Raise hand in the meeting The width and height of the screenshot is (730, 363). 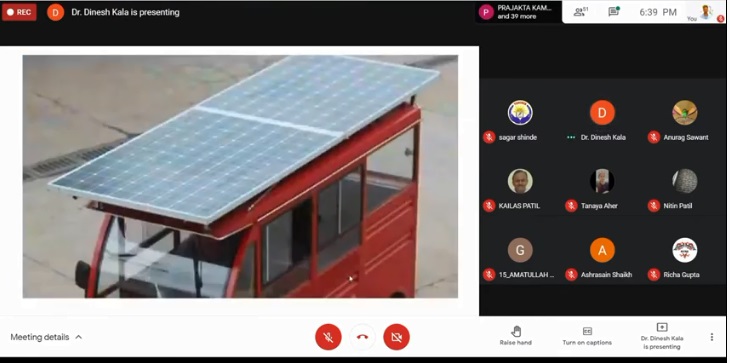tap(516, 336)
